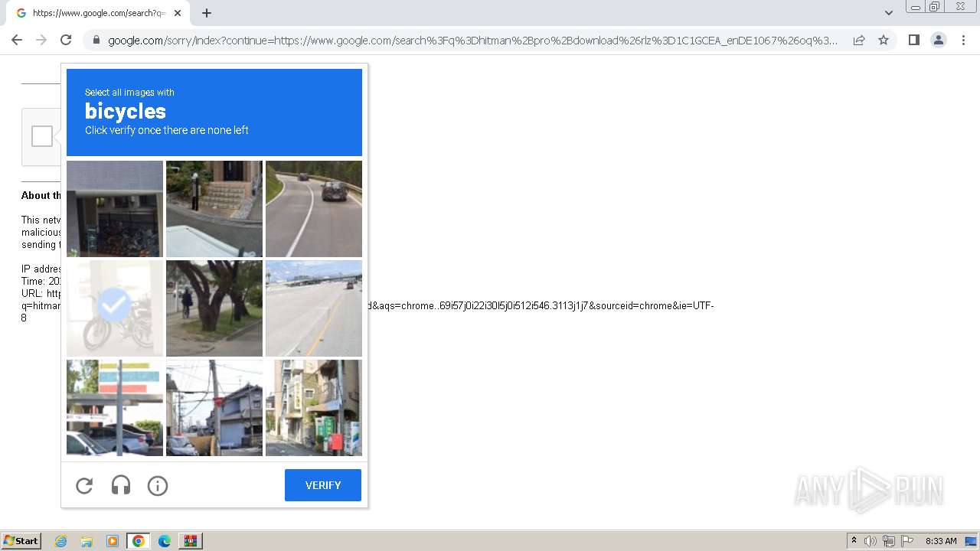The width and height of the screenshot is (980, 551).
Task: Click the 8:33 AM clock
Action: click(x=941, y=541)
